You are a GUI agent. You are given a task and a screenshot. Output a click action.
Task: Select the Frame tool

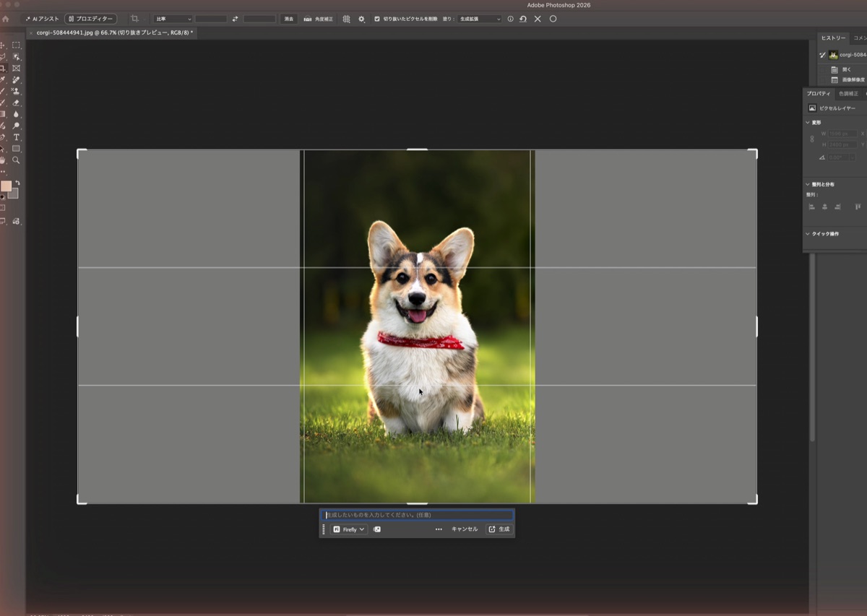coord(16,68)
